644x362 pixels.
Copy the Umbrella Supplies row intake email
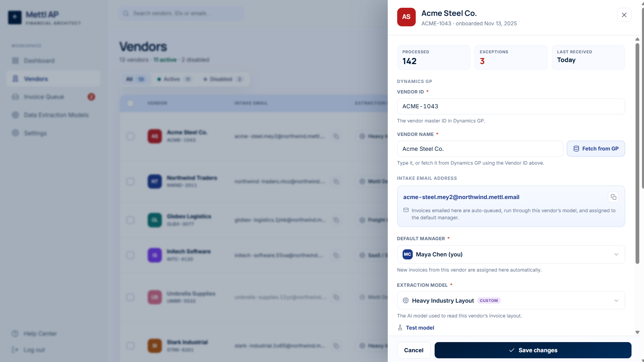[x=336, y=297]
